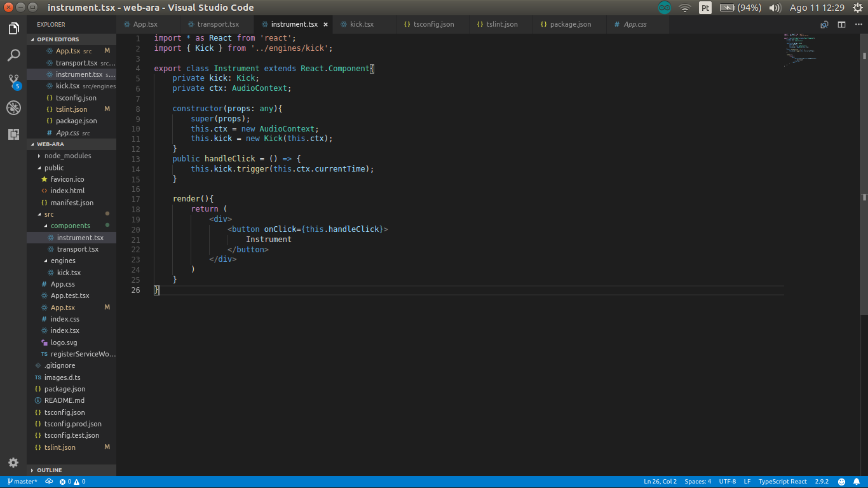
Task: Open the Source Control view icon
Action: point(13,81)
